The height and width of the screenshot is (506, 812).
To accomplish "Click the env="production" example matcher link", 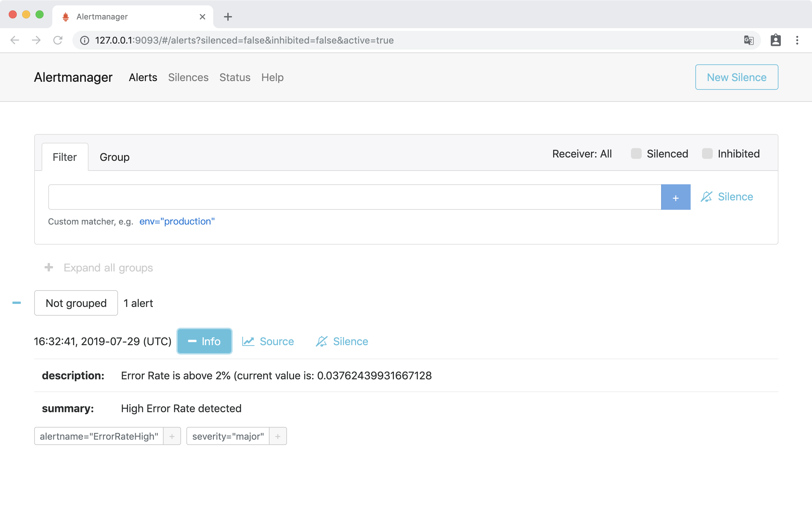I will (x=177, y=222).
